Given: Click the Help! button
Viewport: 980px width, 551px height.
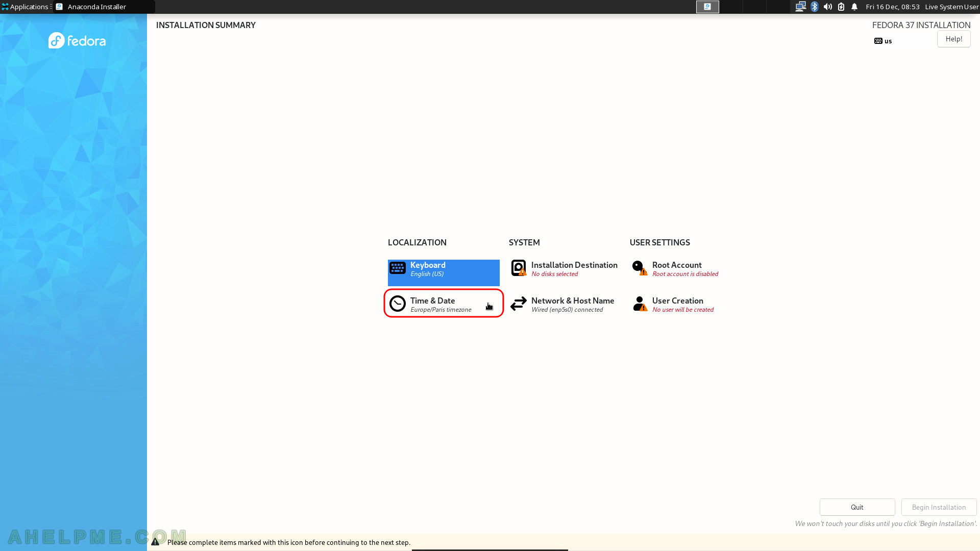Looking at the screenshot, I should coord(953,39).
